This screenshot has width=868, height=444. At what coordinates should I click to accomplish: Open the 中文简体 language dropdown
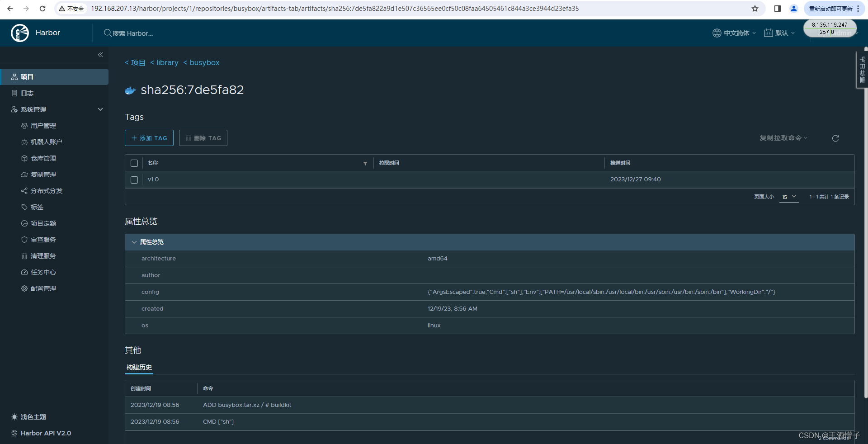tap(734, 33)
